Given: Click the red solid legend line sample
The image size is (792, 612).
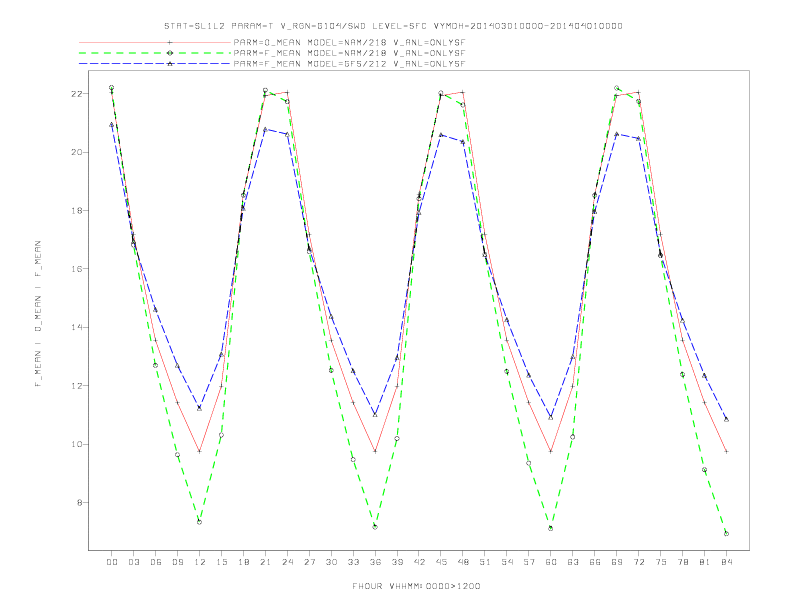Looking at the screenshot, I should [x=155, y=42].
